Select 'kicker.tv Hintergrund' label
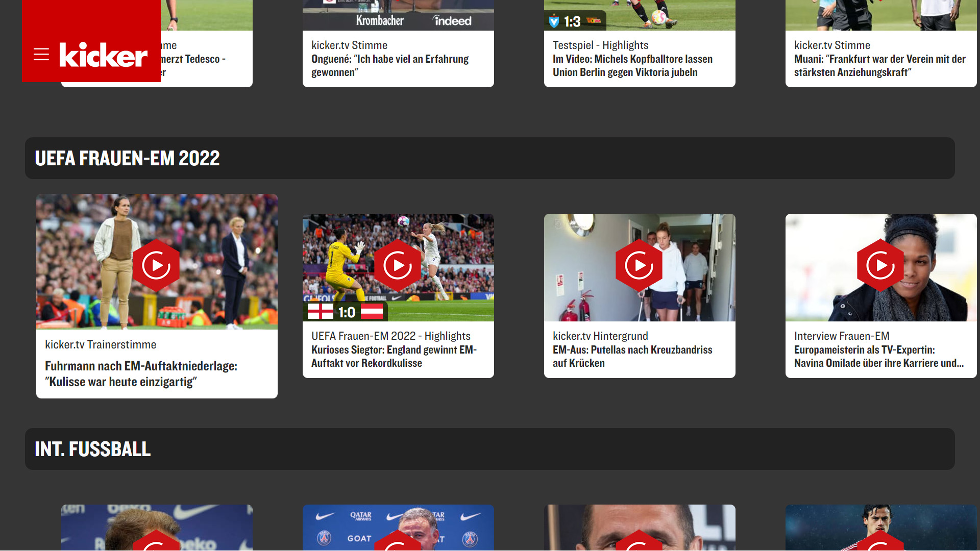980x551 pixels. [600, 336]
